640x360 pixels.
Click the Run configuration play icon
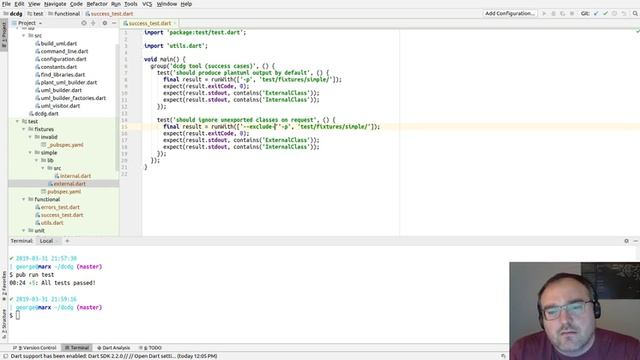(x=544, y=13)
